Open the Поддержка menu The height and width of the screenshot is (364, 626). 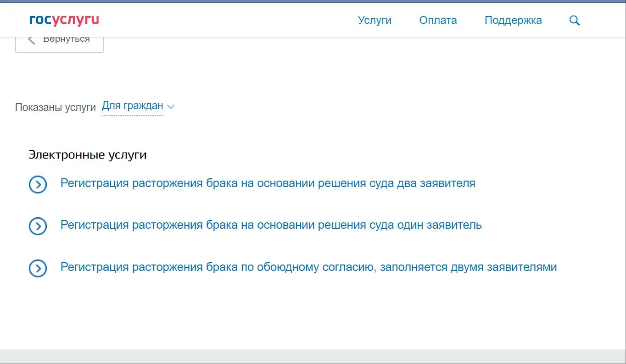coord(513,20)
